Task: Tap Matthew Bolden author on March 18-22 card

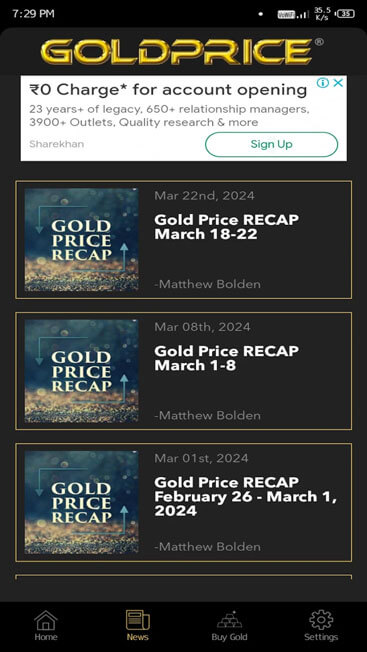Action: click(207, 284)
